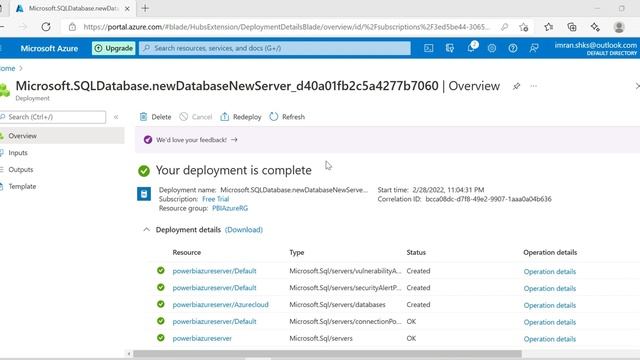Viewport: 640px width, 360px height.
Task: Click the sparkle icon in browser toolbar
Action: 595,27
